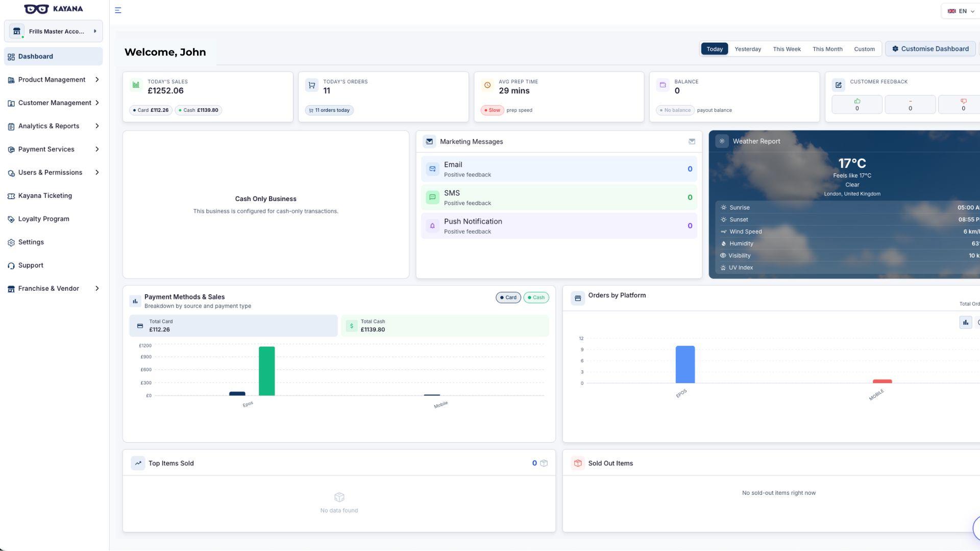Expand Customer Management menu

[53, 103]
